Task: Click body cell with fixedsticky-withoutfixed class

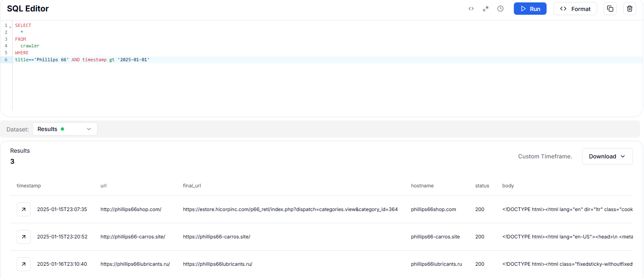Action: click(567, 264)
